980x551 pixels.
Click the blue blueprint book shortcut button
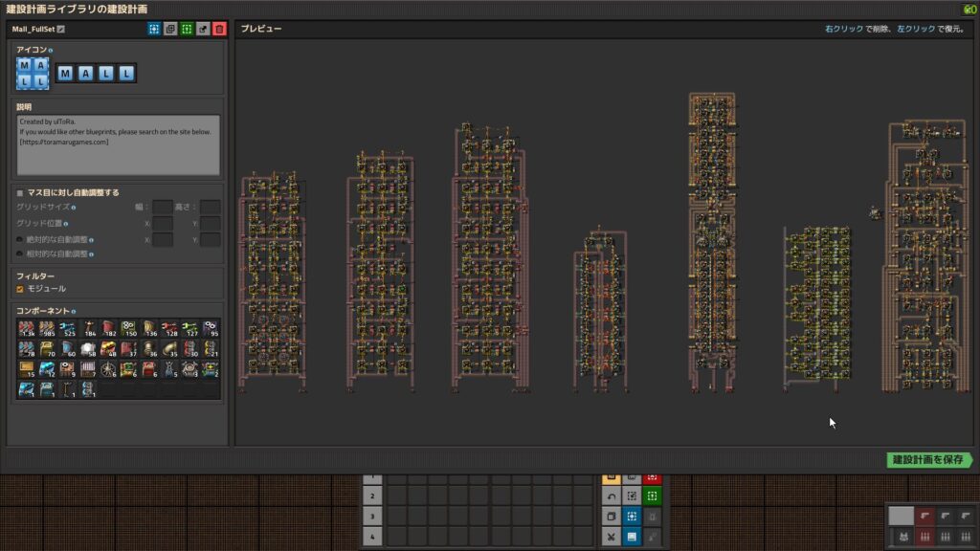click(x=632, y=537)
